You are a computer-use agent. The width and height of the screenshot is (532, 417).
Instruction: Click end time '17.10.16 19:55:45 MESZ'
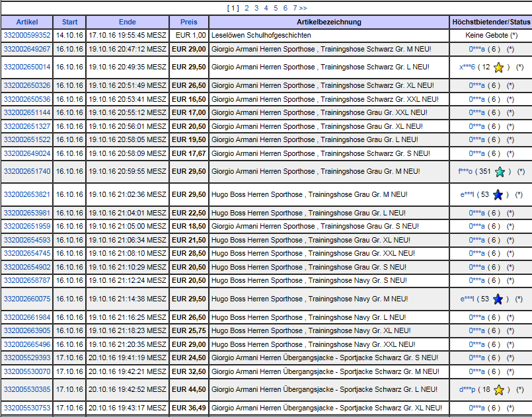[128, 35]
